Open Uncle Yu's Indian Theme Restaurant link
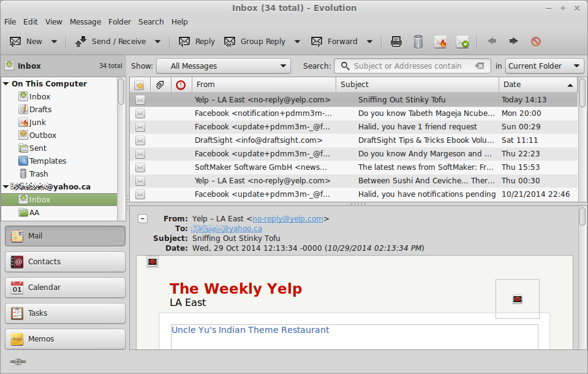 point(250,330)
